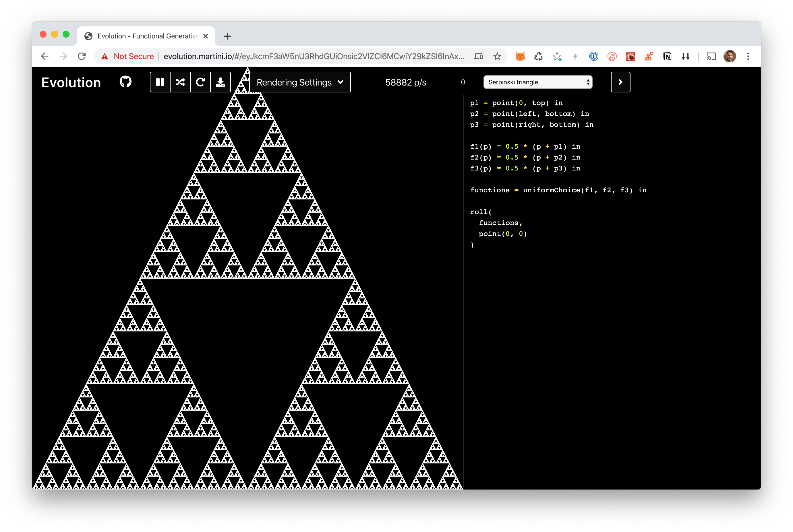The image size is (793, 532).
Task: Start casting with the cast icon
Action: (x=711, y=56)
